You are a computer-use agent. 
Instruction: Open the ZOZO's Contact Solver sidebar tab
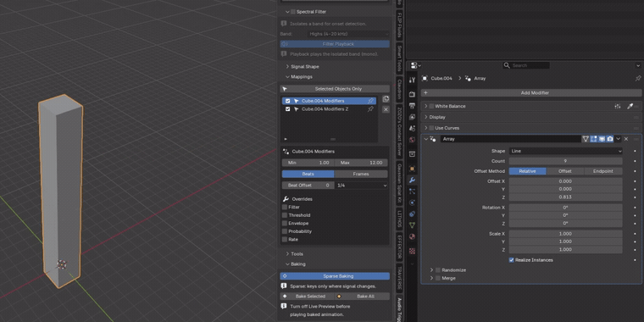pyautogui.click(x=399, y=131)
